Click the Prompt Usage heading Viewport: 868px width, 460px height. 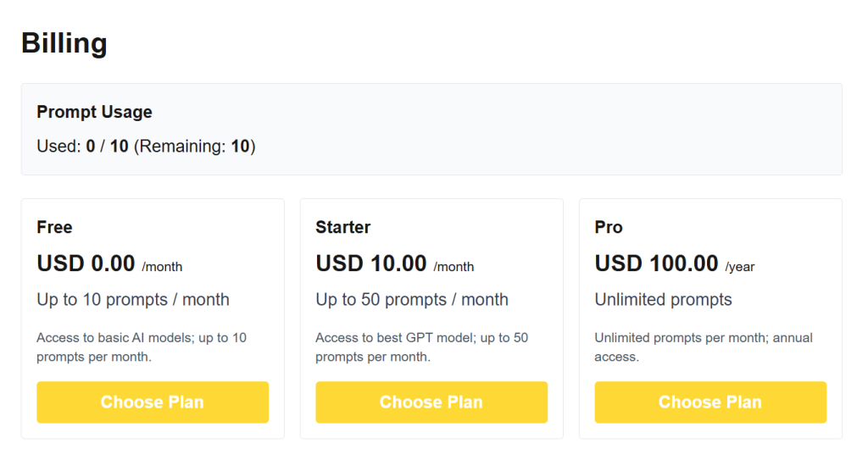(x=95, y=112)
